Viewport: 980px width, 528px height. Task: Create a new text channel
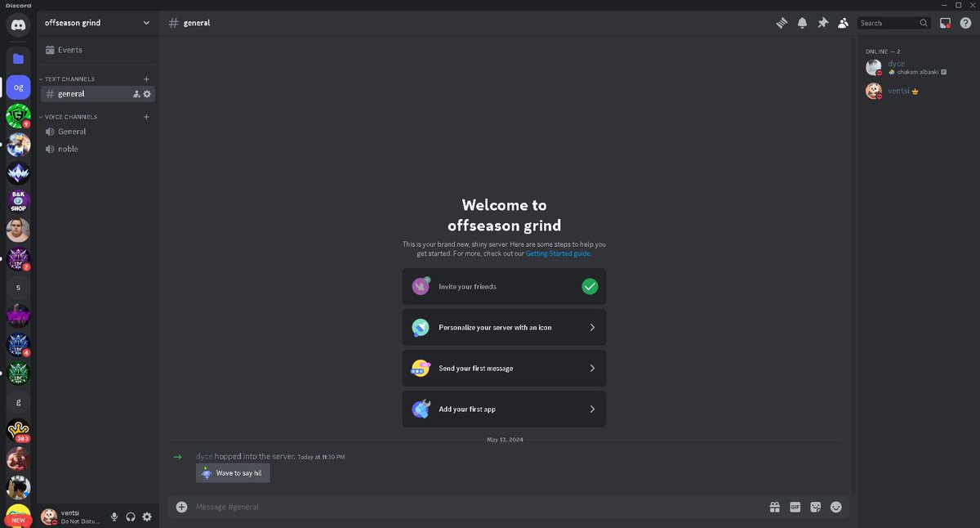point(146,79)
